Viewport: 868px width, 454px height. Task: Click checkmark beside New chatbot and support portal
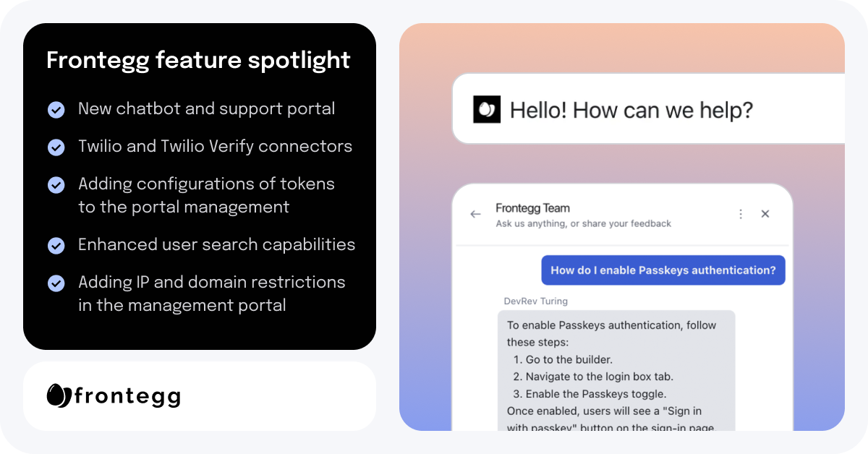(x=56, y=110)
